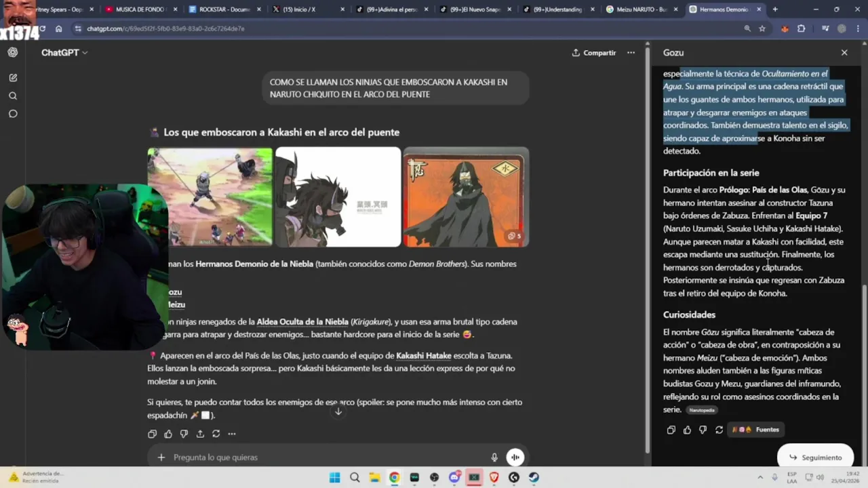Open the browser extensions puzzle icon
The height and width of the screenshot is (488, 868).
[802, 28]
